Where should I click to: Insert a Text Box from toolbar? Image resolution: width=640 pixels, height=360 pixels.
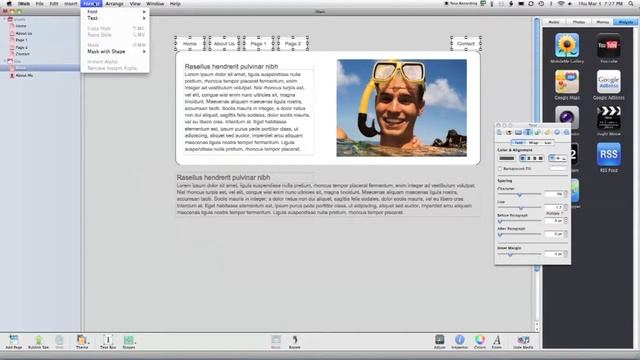(x=108, y=341)
